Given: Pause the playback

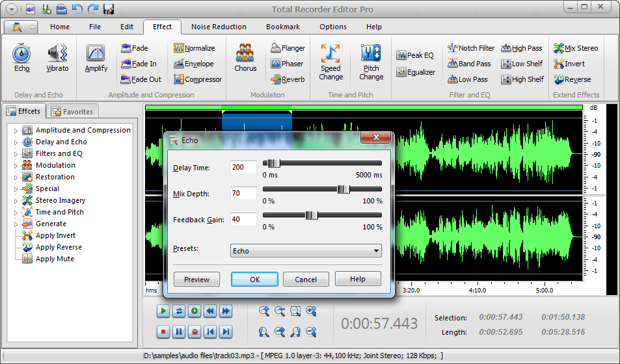Looking at the screenshot, I should [x=179, y=331].
